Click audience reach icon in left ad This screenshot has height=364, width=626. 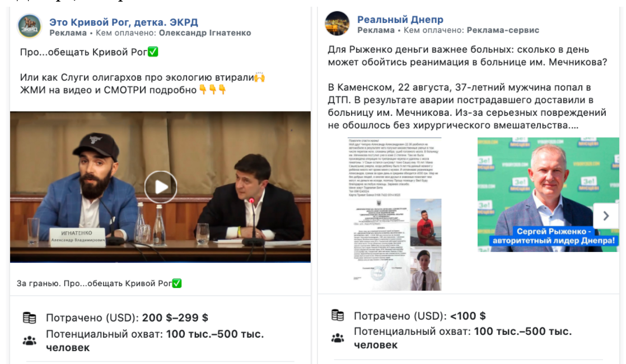29,341
